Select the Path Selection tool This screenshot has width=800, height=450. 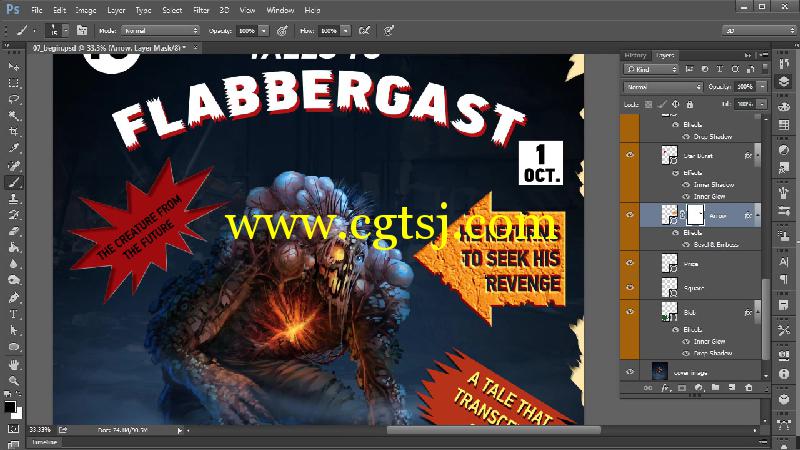(x=14, y=330)
